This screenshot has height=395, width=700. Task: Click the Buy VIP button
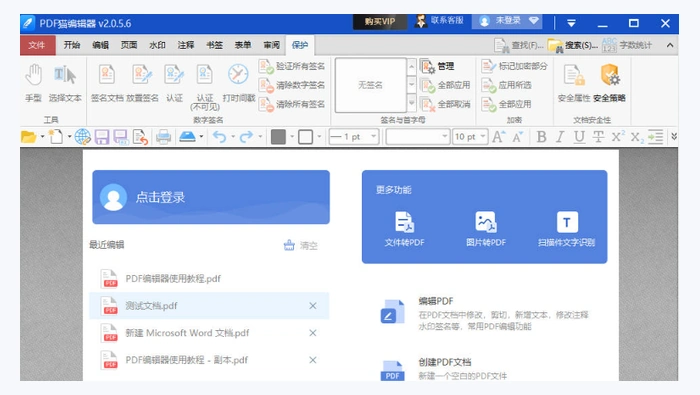pos(380,21)
